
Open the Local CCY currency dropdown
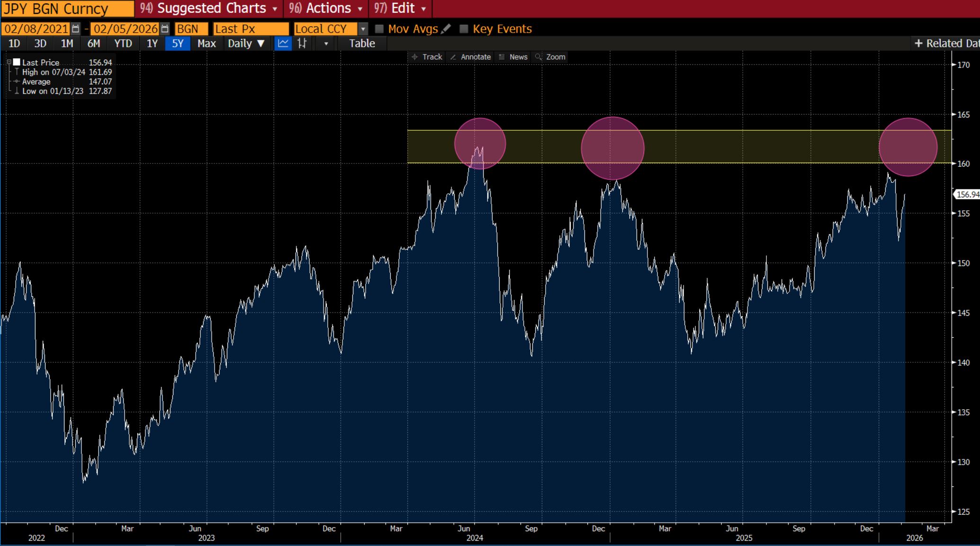[363, 29]
